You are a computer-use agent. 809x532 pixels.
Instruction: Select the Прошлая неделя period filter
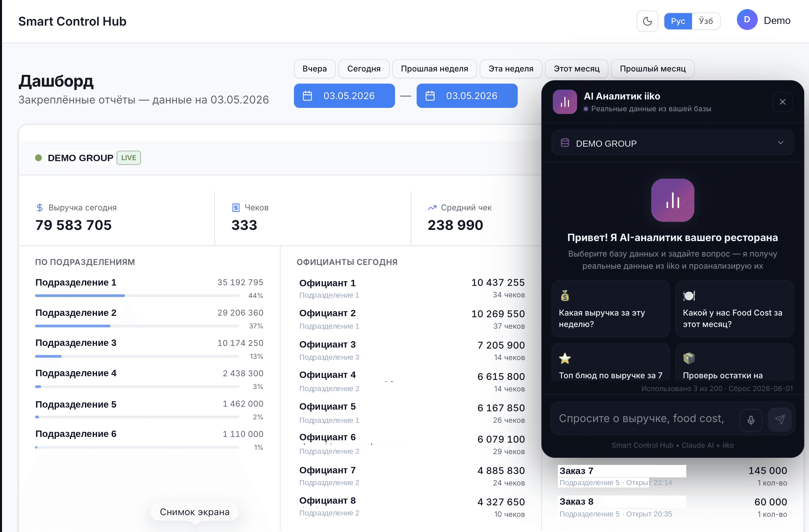(435, 69)
